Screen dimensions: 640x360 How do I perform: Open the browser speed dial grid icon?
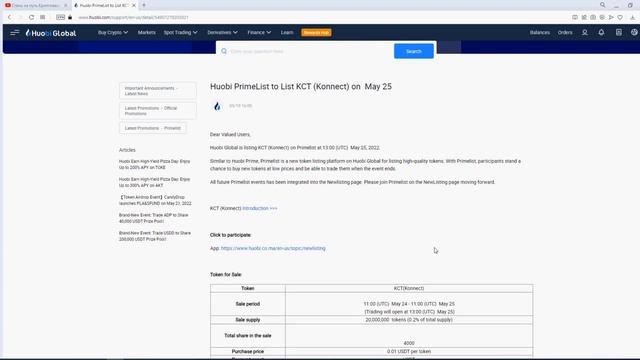click(42, 17)
